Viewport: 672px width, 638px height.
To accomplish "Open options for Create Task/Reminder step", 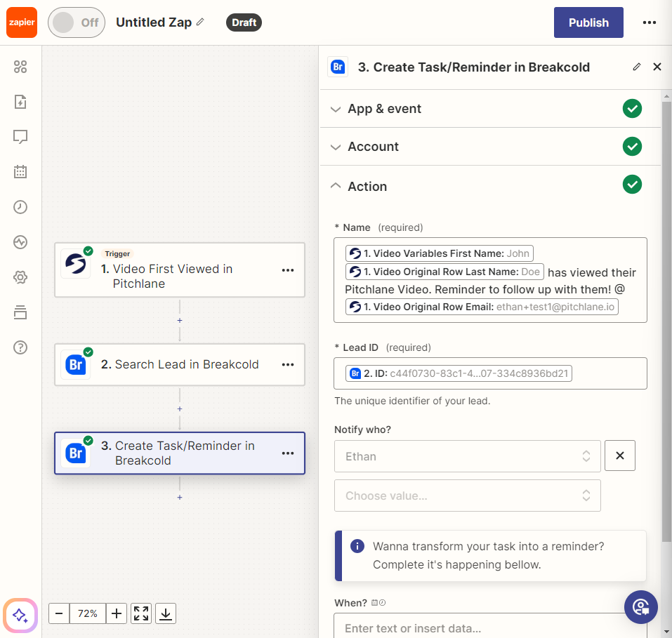I will [288, 453].
